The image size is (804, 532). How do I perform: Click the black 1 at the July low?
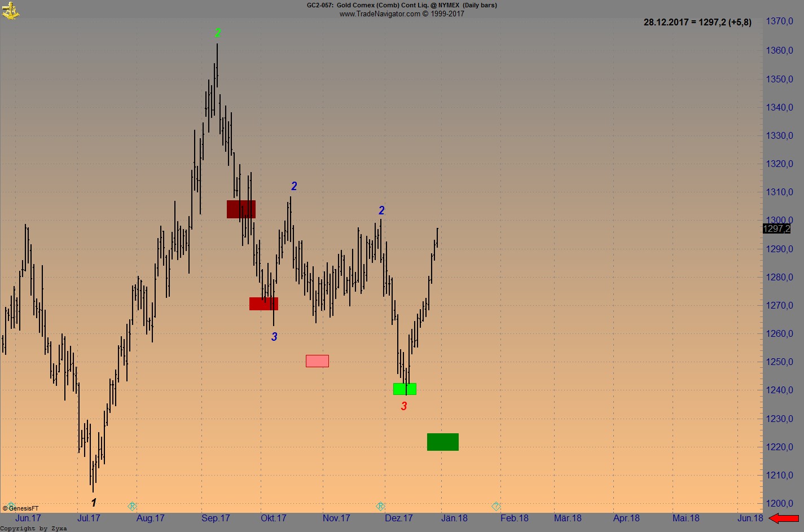pos(94,502)
